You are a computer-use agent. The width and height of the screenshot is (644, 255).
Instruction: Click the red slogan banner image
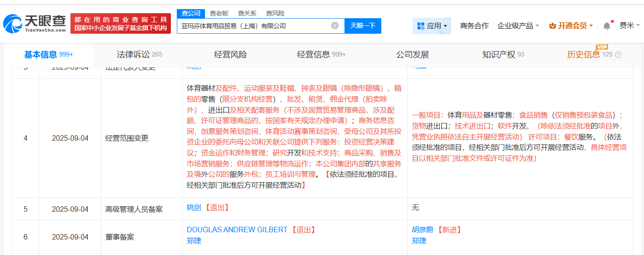click(120, 24)
